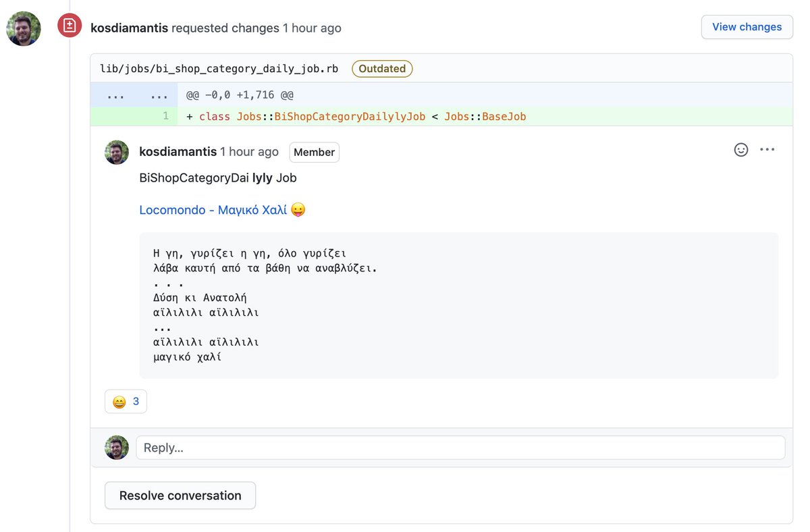Click the lyric line 'Η γη, γυρίζει η γη, όλο γυρίζει'
The image size is (810, 532).
(x=250, y=254)
